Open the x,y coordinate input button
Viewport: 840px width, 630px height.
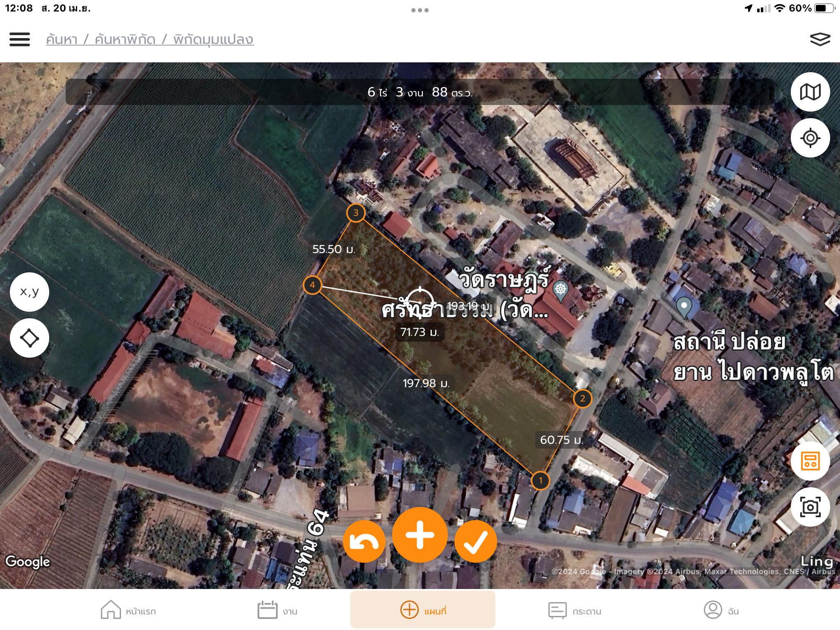point(30,292)
